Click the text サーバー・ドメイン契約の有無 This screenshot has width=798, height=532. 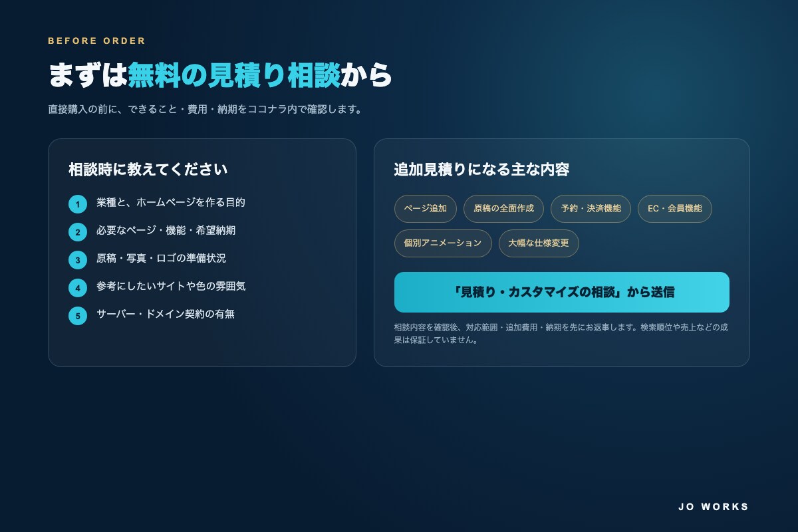pyautogui.click(x=166, y=314)
